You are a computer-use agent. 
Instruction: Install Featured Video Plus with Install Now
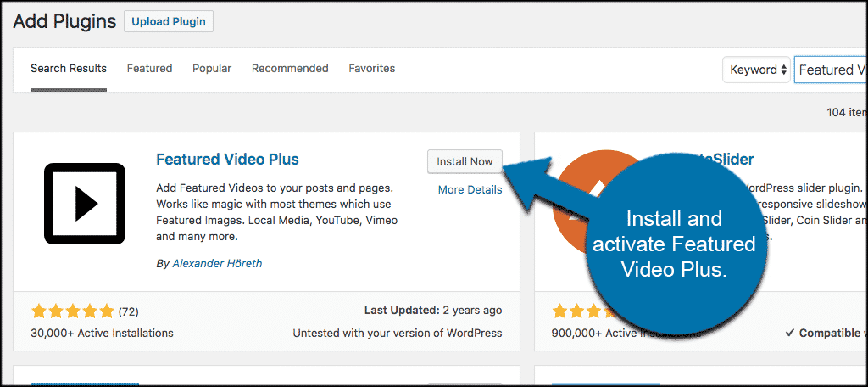[465, 162]
